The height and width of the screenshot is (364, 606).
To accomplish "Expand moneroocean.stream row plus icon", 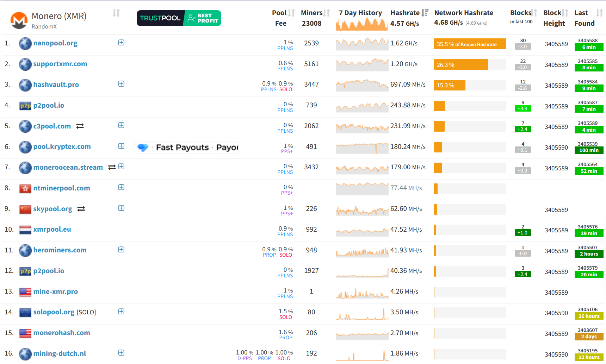I will tap(121, 167).
